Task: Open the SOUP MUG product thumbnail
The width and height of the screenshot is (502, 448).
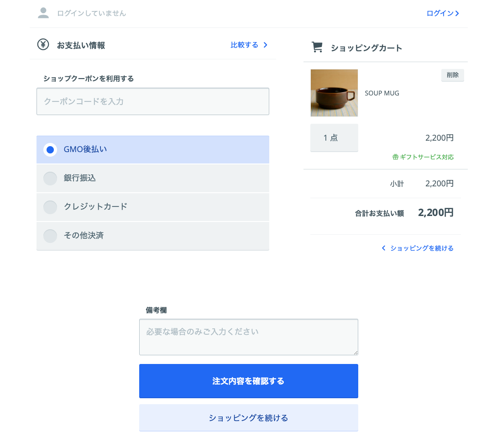Action: (x=334, y=93)
